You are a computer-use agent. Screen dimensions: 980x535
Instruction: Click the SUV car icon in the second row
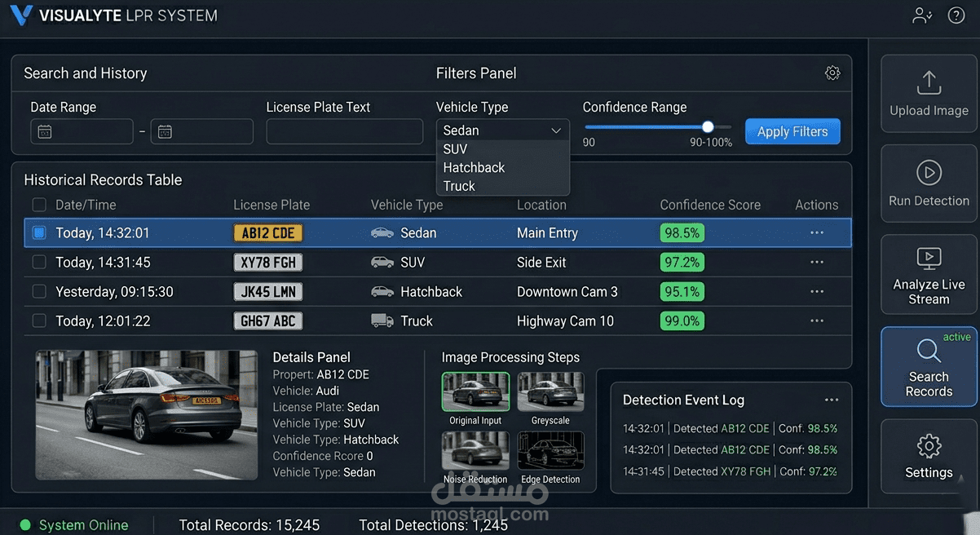[x=382, y=263]
